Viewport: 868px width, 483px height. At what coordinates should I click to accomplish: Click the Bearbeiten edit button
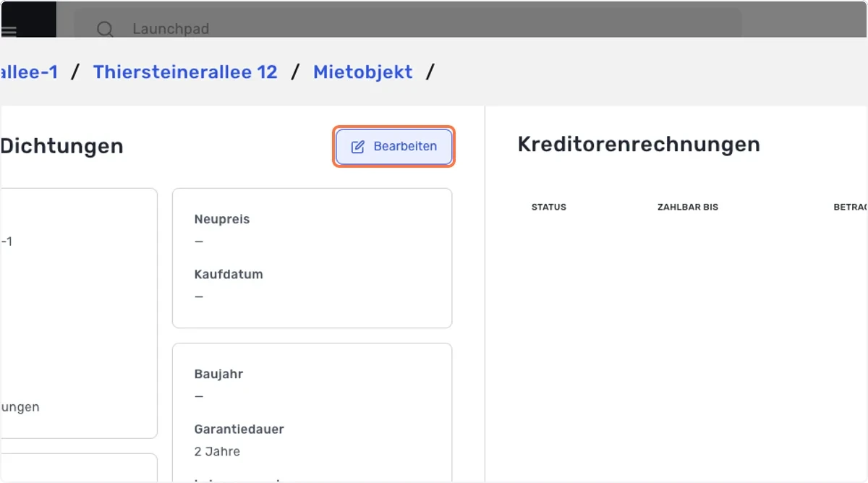coord(394,147)
